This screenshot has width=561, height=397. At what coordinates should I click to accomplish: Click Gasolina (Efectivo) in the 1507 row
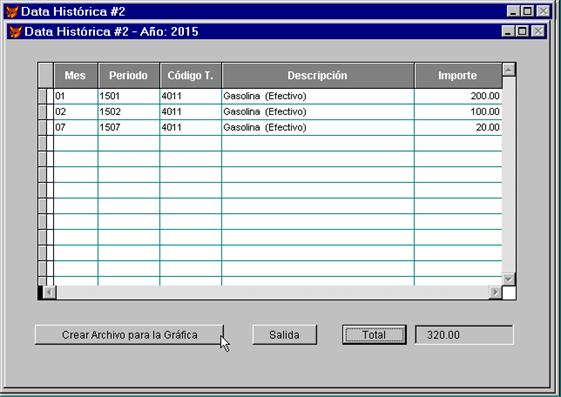pos(318,128)
